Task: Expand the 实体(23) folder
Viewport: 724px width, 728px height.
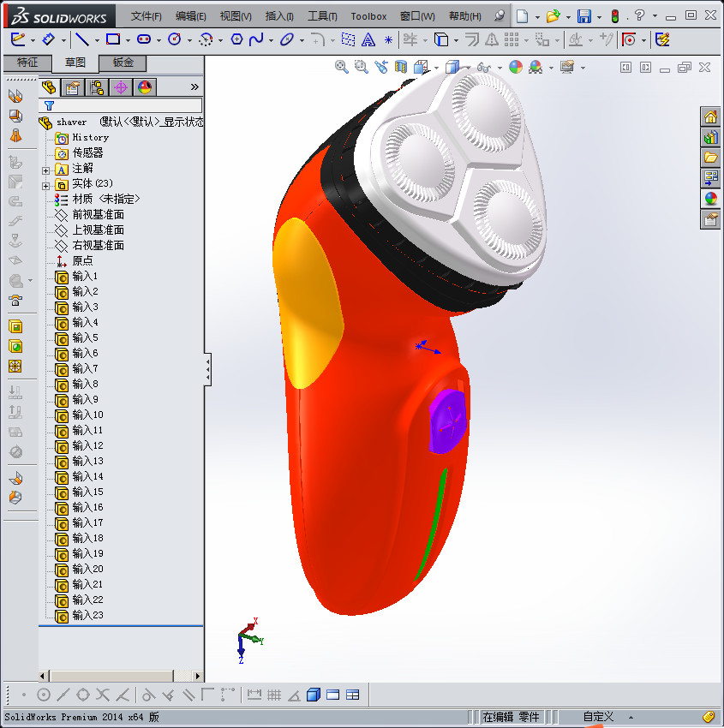Action: pos(45,186)
